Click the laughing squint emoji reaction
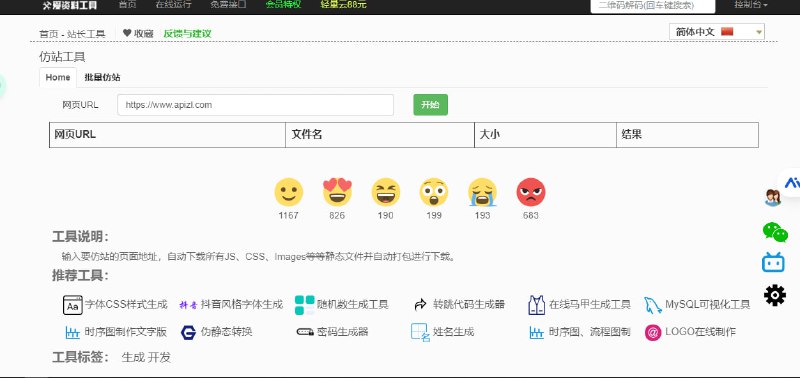Screen dimensions: 800x378 [x=386, y=192]
